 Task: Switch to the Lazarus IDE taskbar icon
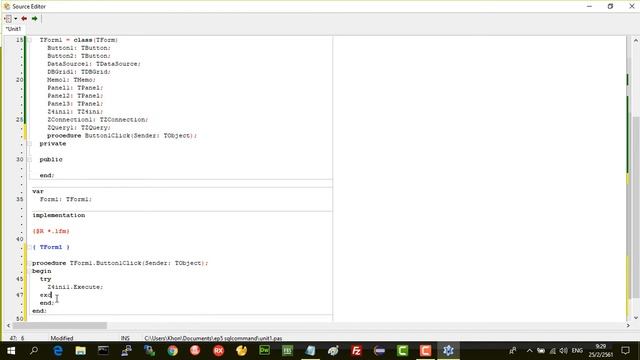point(448,351)
